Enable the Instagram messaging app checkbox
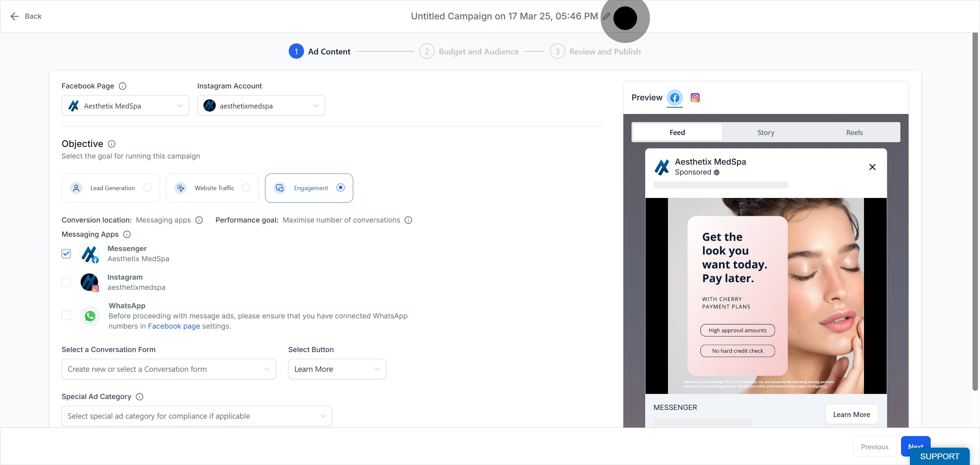Viewport: 980px width, 465px height. click(66, 282)
